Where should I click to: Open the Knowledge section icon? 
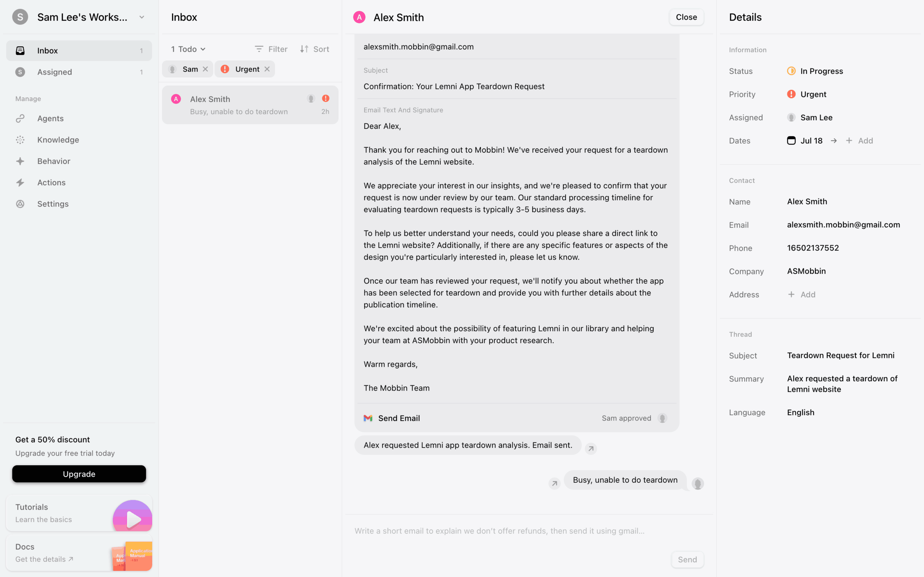point(20,140)
